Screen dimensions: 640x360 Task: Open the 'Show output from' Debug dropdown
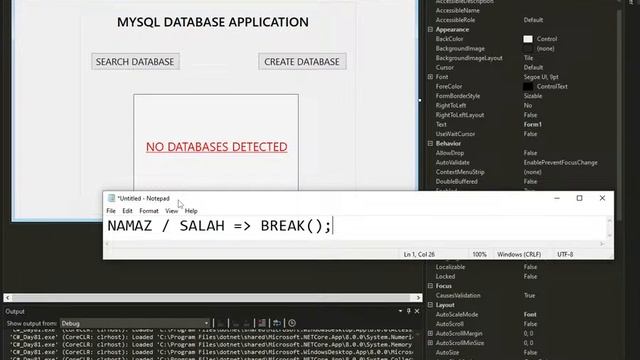click(135, 323)
